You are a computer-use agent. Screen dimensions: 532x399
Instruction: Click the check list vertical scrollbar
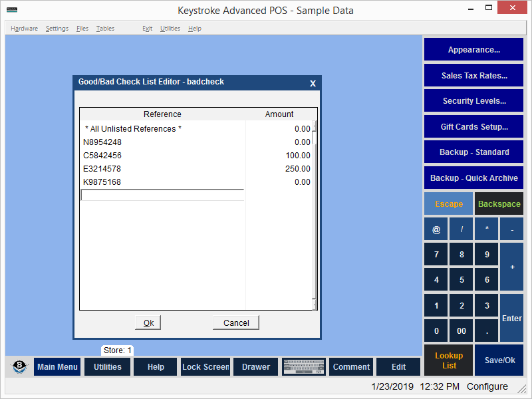click(x=314, y=215)
